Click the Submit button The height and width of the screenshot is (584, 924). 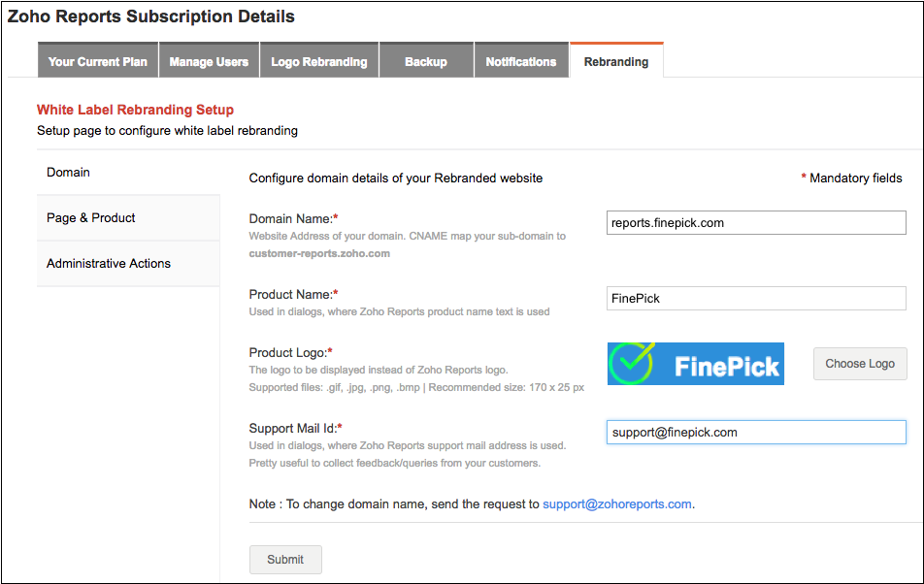[285, 560]
